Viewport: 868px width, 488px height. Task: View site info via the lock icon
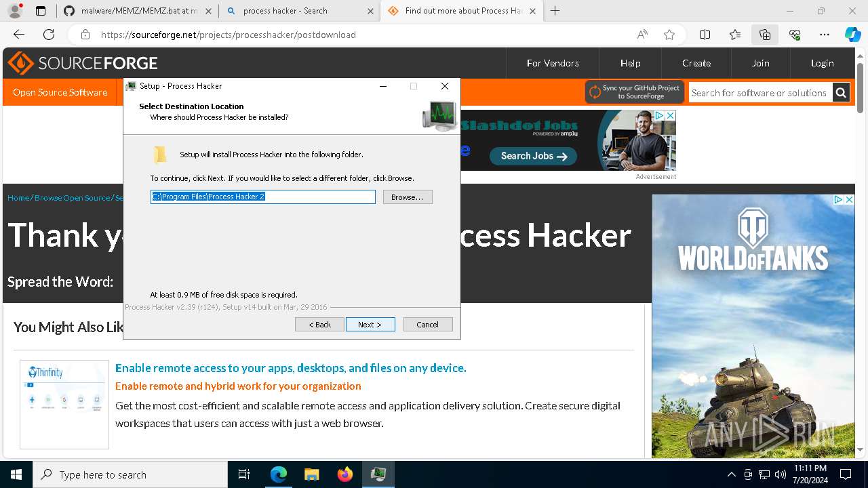point(85,35)
